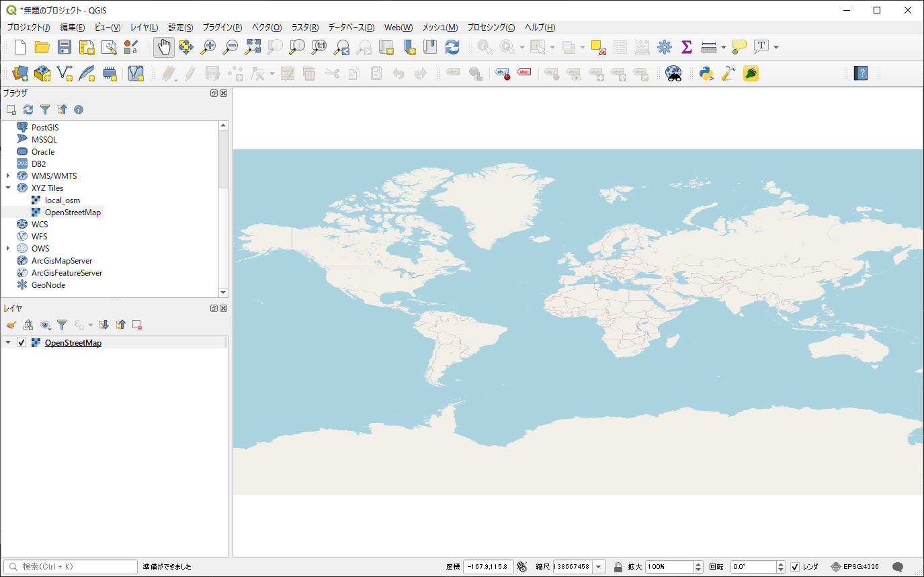Activate the Zoom In magnifier tool
The width and height of the screenshot is (924, 577).
tap(208, 47)
